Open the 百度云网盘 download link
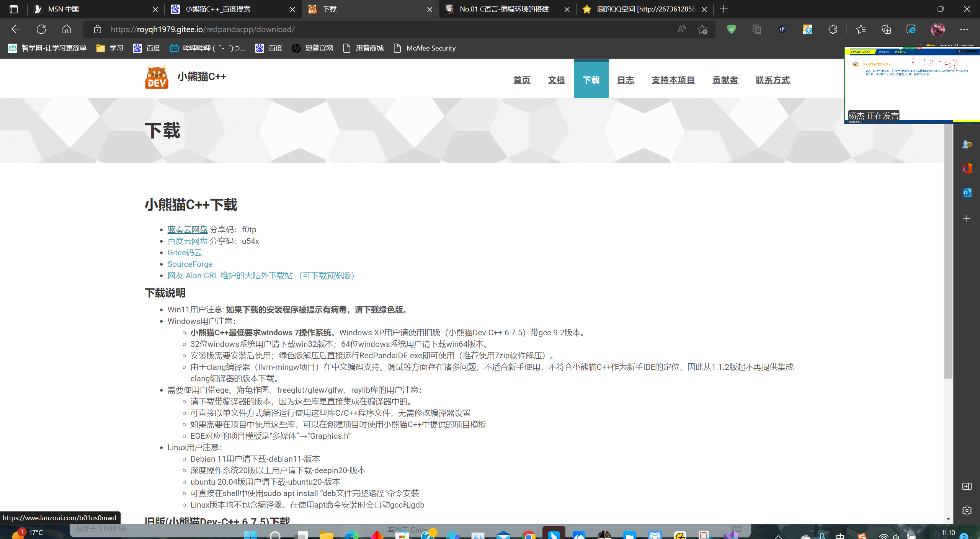 tap(188, 241)
